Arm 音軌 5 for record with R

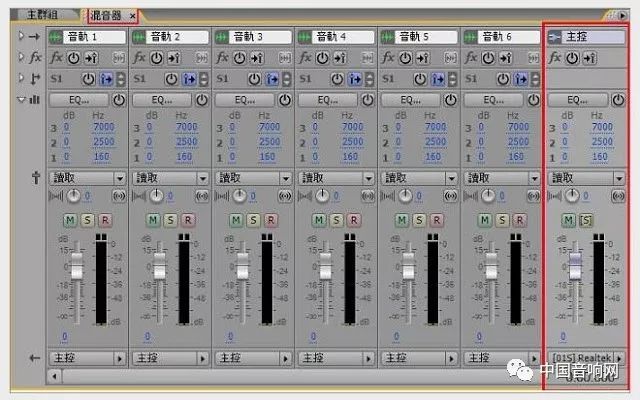click(x=436, y=220)
